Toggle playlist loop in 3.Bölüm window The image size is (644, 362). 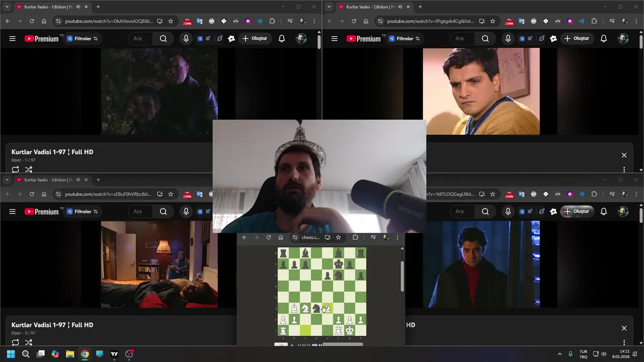(16, 342)
